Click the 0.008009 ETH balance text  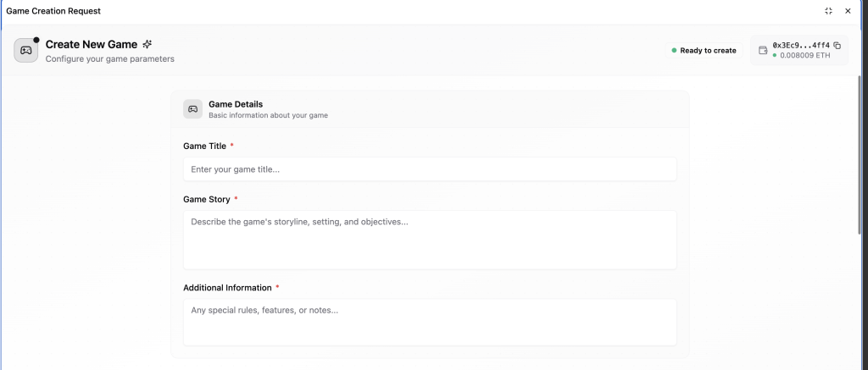click(x=804, y=56)
